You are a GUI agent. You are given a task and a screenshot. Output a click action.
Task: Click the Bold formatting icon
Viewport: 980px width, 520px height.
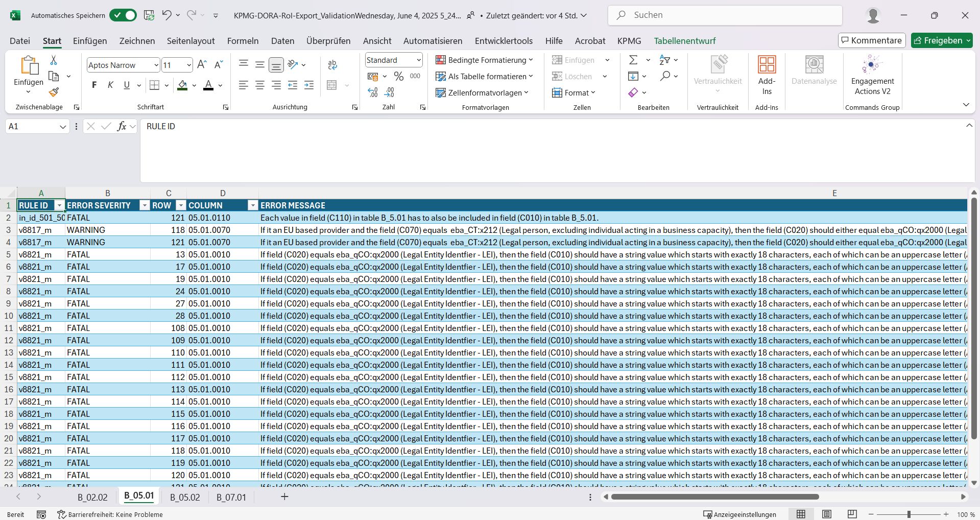94,85
